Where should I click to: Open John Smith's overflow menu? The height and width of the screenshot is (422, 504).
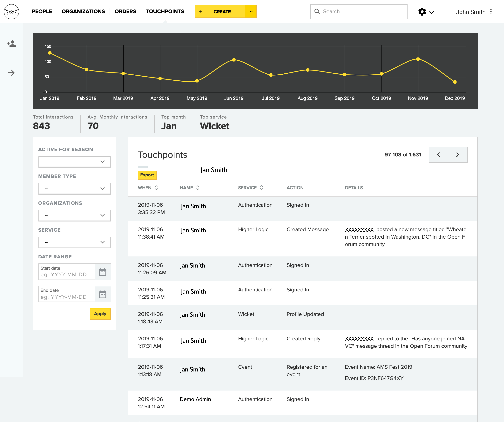coord(491,12)
